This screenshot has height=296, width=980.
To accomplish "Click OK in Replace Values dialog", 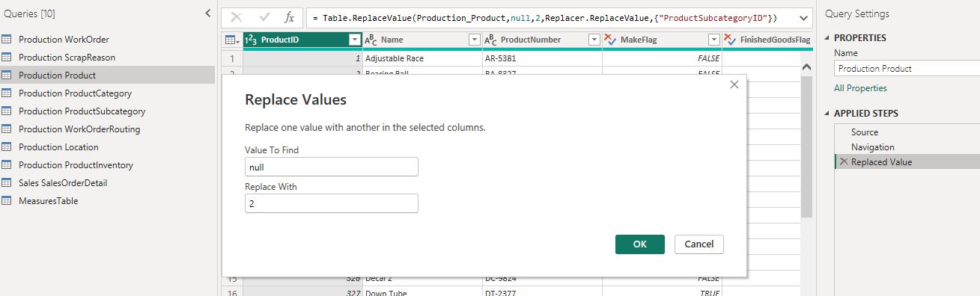I will 640,244.
